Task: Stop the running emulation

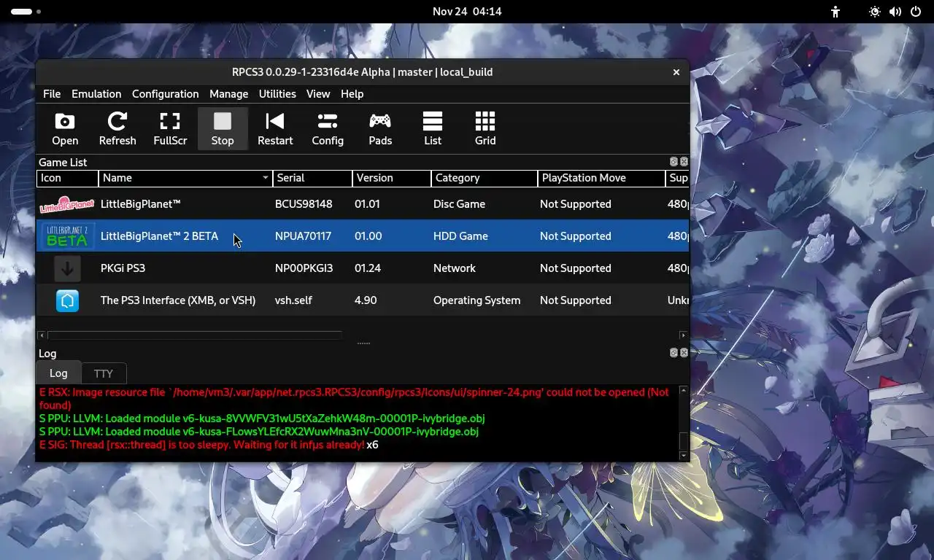Action: [x=223, y=129]
